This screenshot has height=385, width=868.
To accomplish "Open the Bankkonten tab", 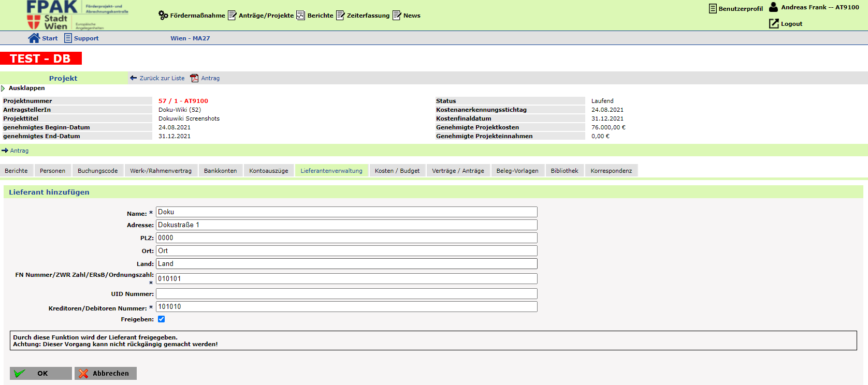I will click(x=220, y=171).
